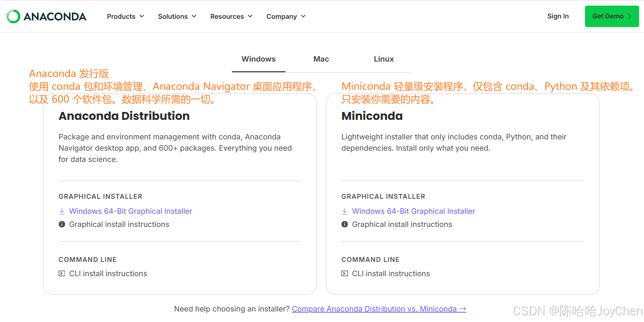This screenshot has height=322, width=644.
Task: Click the Anaconda logo in the header
Action: click(x=47, y=17)
